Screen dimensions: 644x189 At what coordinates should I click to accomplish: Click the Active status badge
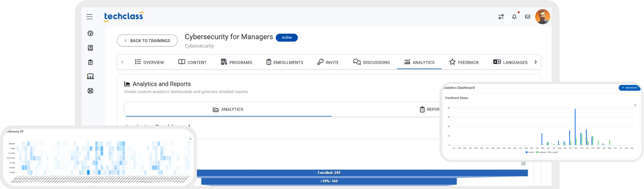287,37
